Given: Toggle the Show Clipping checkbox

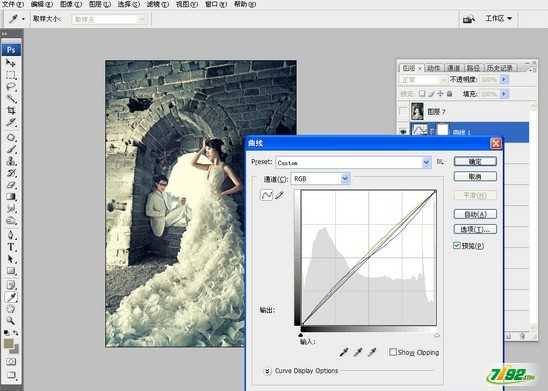Looking at the screenshot, I should tap(393, 352).
